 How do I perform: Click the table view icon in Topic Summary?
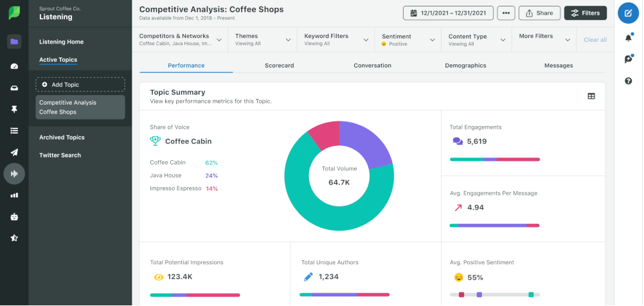tap(591, 96)
